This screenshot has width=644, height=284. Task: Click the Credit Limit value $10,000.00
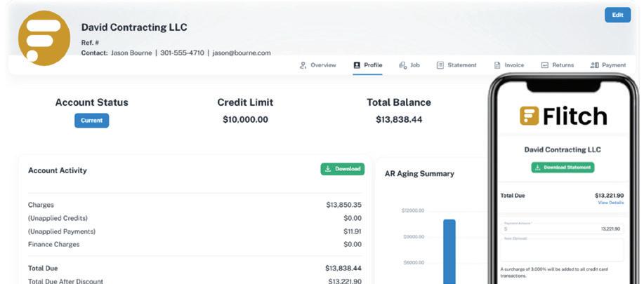click(245, 120)
